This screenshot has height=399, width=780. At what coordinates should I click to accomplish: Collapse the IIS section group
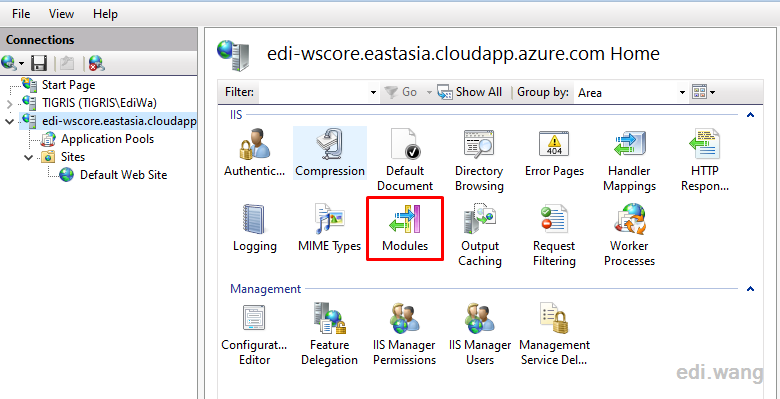click(x=751, y=115)
